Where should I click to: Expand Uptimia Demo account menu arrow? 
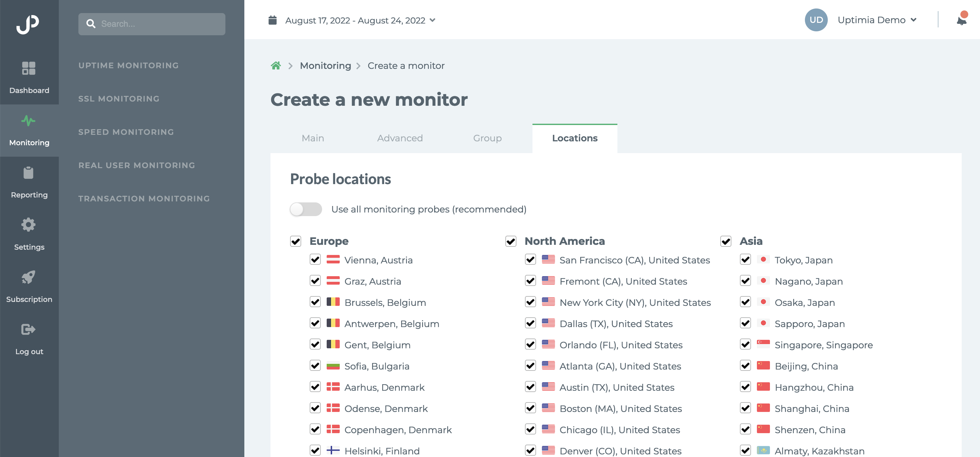click(913, 20)
